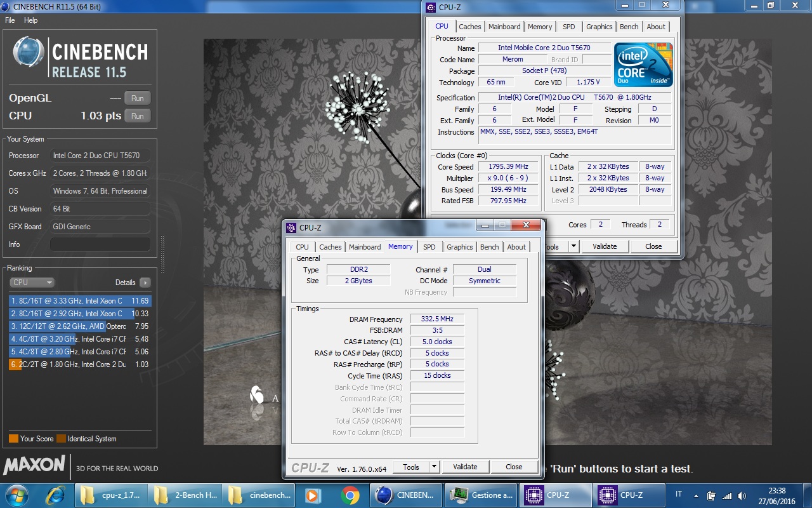This screenshot has width=812, height=508.
Task: Expand Tools dropdown arrow in rear CPU-Z
Action: [573, 246]
